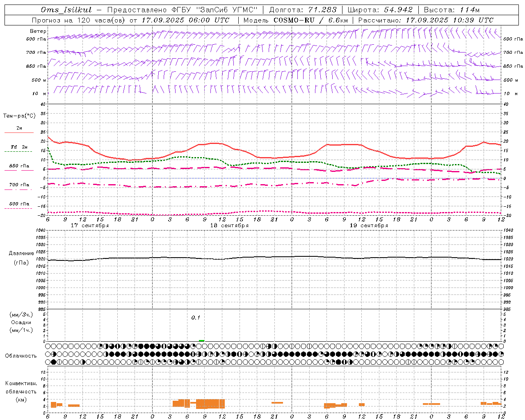Click the Тем-ра(°C) panel label
525x420 pixels.
[19, 116]
